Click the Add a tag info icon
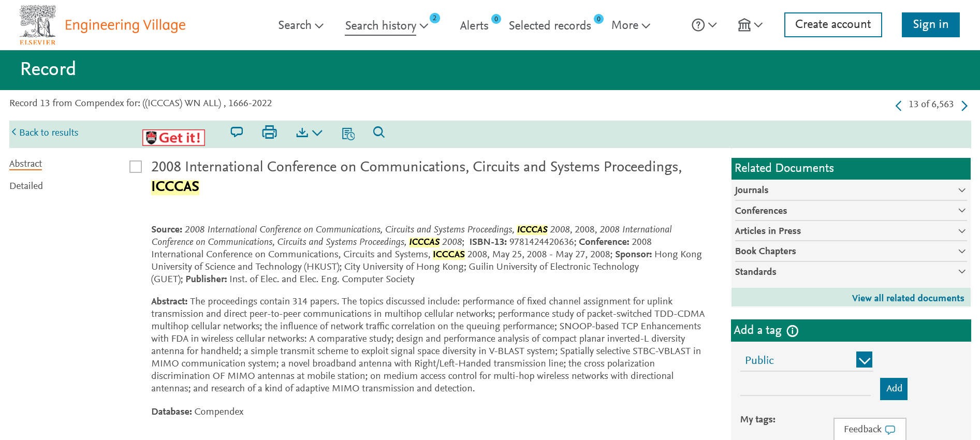The height and width of the screenshot is (440, 980). (x=793, y=331)
